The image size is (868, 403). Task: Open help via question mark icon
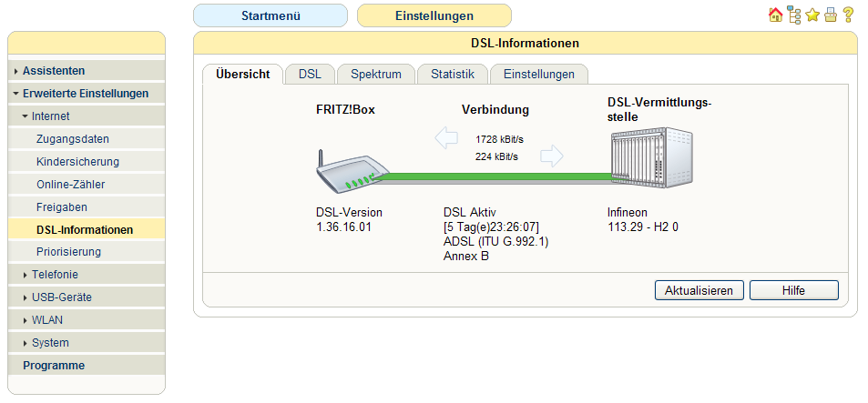(848, 15)
